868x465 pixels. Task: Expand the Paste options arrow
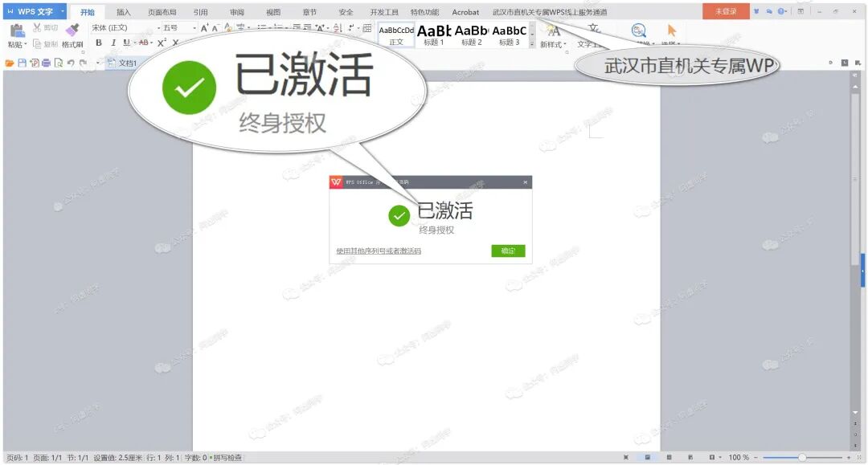[x=26, y=44]
